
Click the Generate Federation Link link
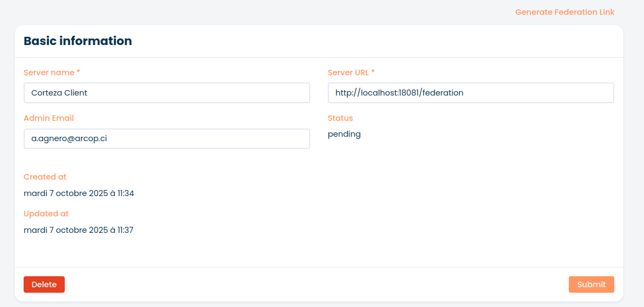coord(564,12)
